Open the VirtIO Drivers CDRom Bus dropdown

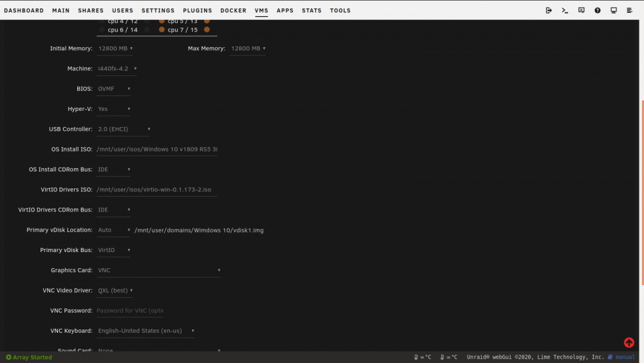(x=114, y=210)
